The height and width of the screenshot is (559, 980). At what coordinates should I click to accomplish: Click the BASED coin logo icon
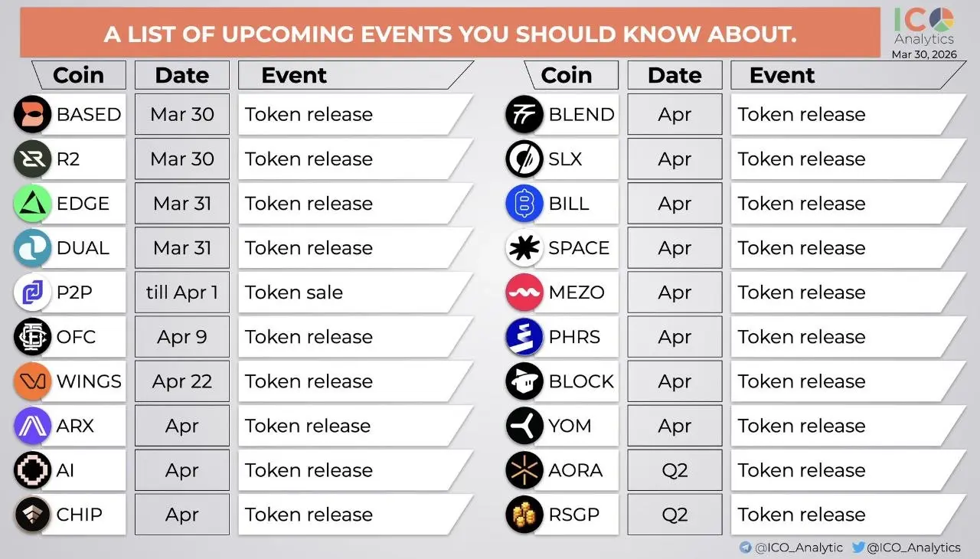tap(32, 114)
